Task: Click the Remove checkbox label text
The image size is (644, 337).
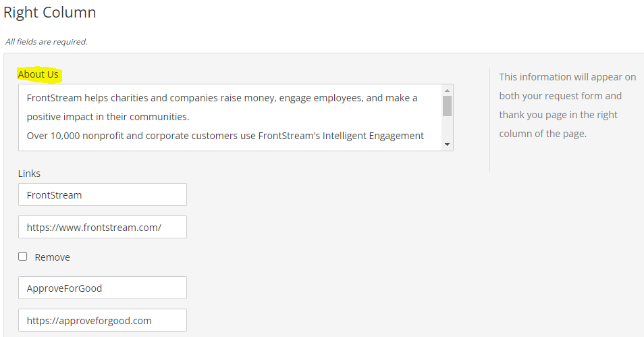Action: [x=52, y=257]
